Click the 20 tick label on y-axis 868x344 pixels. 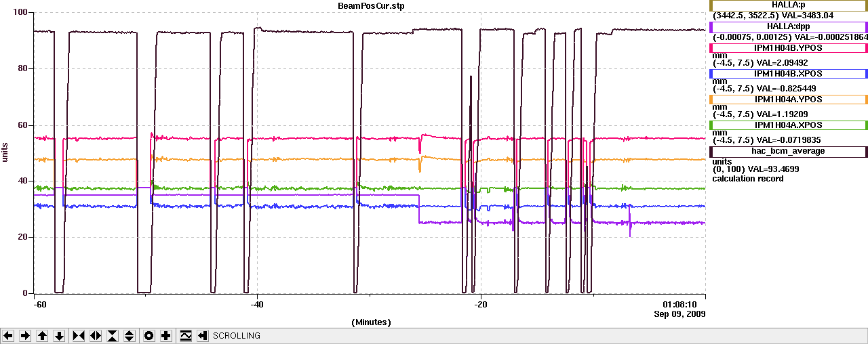click(x=23, y=237)
